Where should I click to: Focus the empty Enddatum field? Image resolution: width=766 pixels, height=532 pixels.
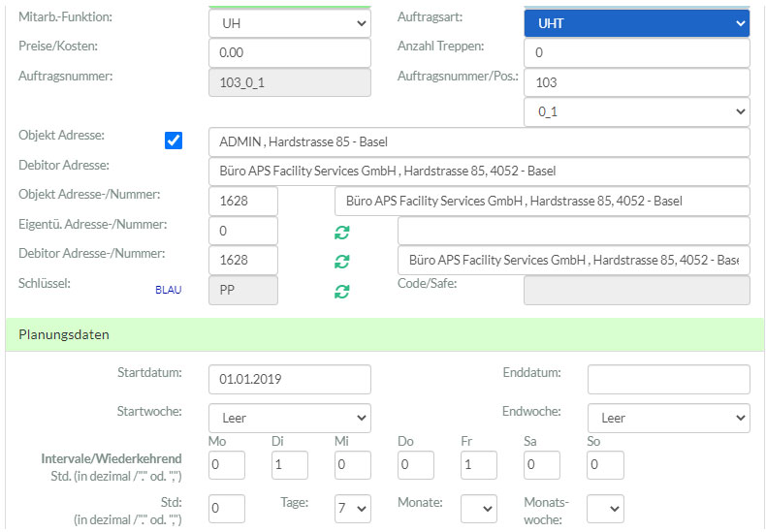pyautogui.click(x=668, y=379)
